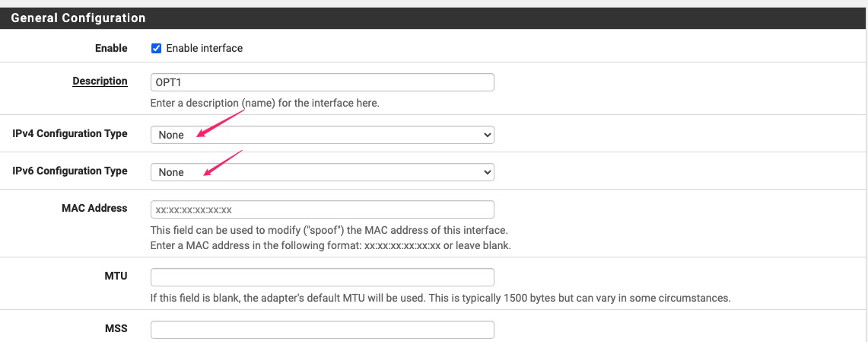Click the 'IPv4 Configuration Type' label
The width and height of the screenshot is (868, 342).
coord(70,133)
